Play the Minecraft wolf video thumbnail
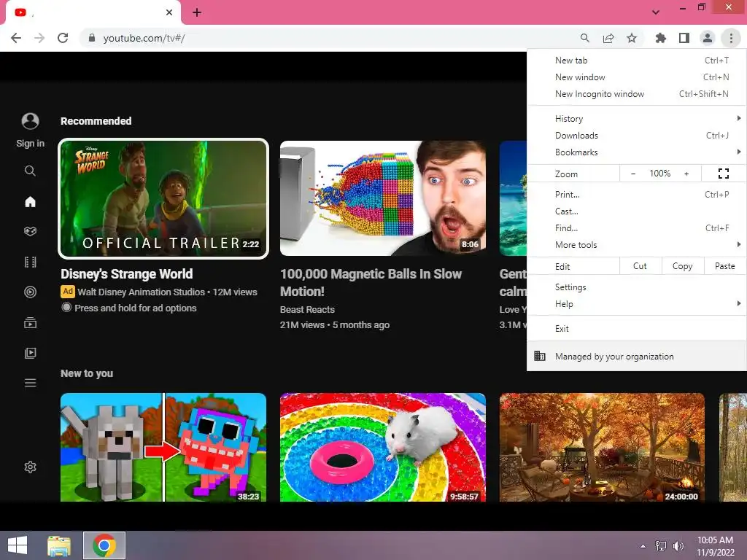 pos(163,448)
